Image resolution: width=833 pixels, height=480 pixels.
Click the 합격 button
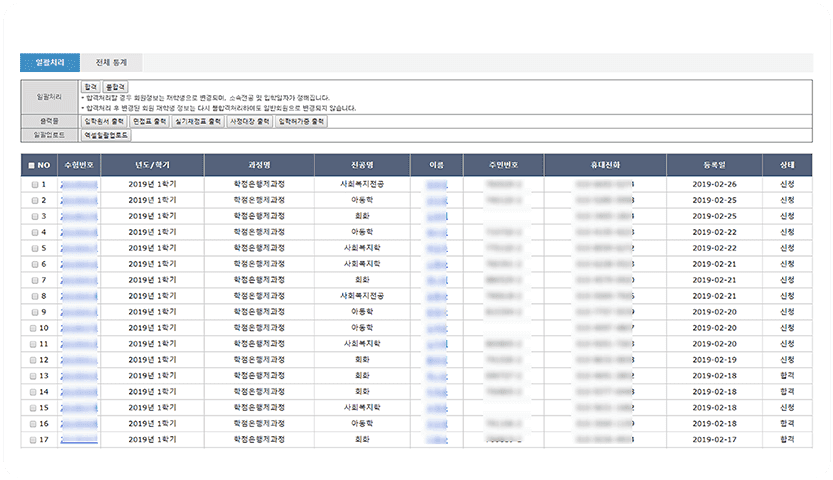91,87
